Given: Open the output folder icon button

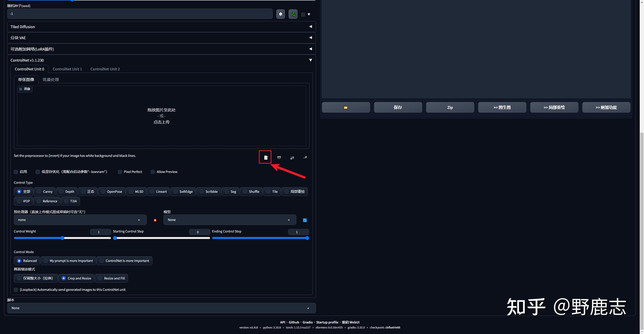Looking at the screenshot, I should click(x=346, y=108).
